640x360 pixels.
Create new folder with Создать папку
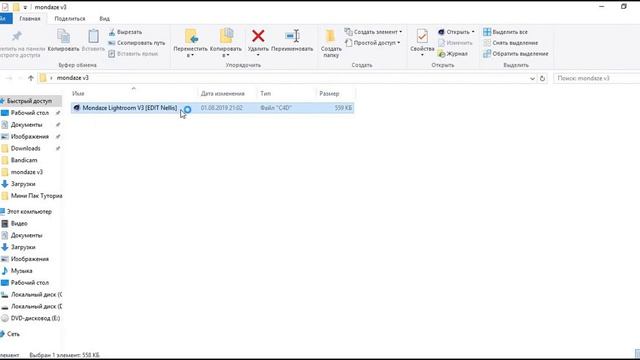click(331, 43)
